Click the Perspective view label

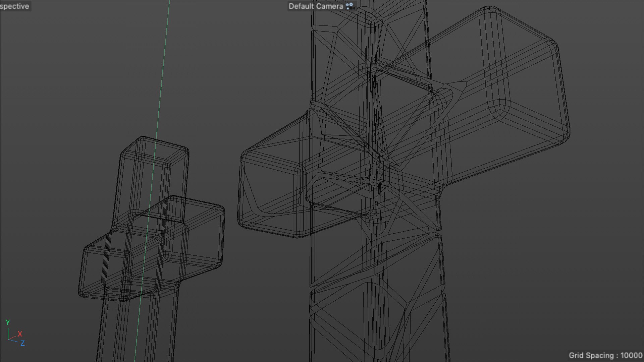click(14, 6)
